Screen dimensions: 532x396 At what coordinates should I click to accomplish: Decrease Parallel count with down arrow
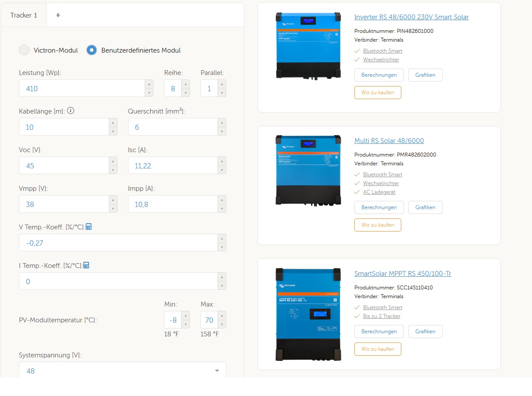(222, 93)
